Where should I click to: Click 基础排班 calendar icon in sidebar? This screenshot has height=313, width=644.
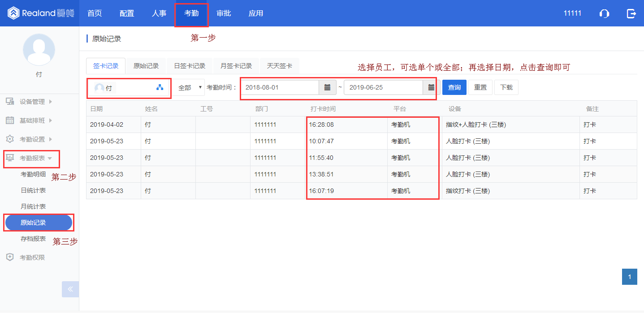coord(10,120)
